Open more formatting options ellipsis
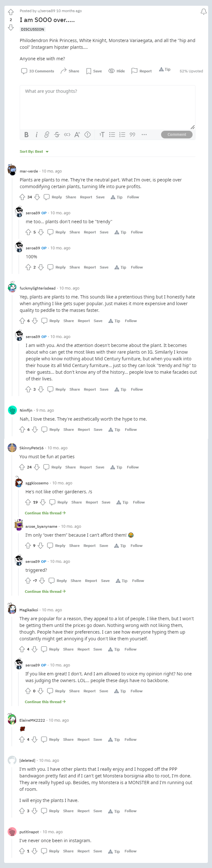The height and width of the screenshot is (868, 212). pyautogui.click(x=144, y=135)
